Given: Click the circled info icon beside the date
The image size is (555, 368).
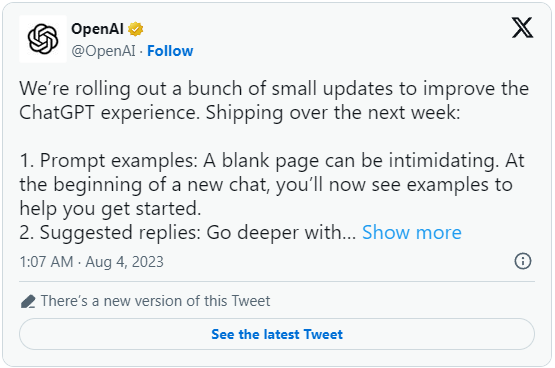Looking at the screenshot, I should [x=522, y=261].
